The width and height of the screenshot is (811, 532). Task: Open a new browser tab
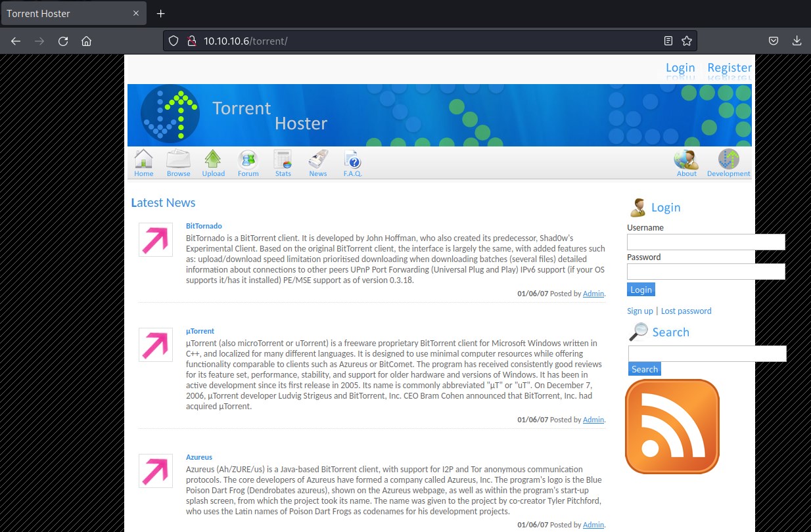(160, 13)
